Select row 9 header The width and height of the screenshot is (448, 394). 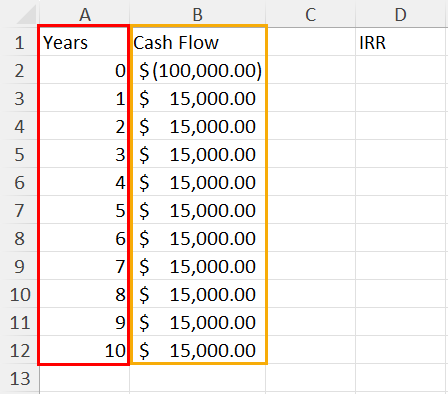[20, 266]
